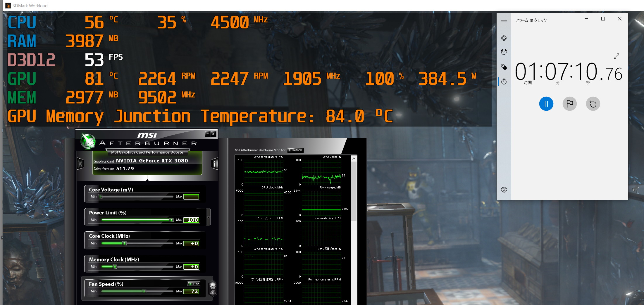The width and height of the screenshot is (644, 305).
Task: Click the Power Limit value field showing 100
Action: [x=192, y=220]
